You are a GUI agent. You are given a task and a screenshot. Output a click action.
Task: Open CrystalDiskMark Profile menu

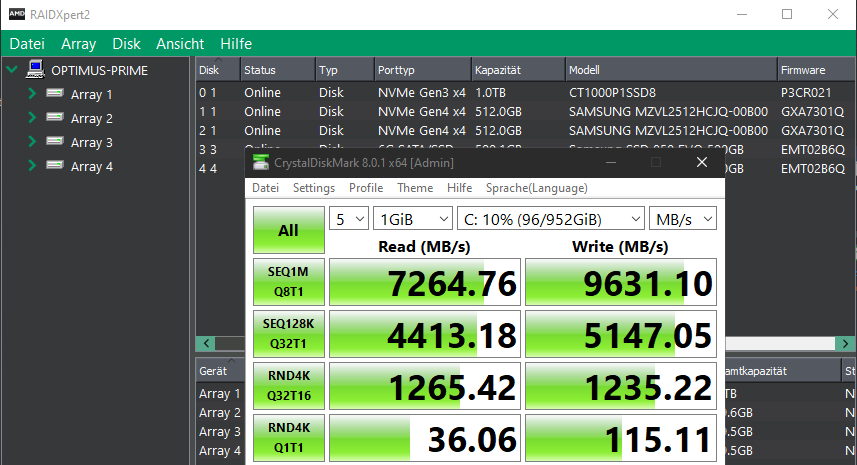(x=366, y=188)
